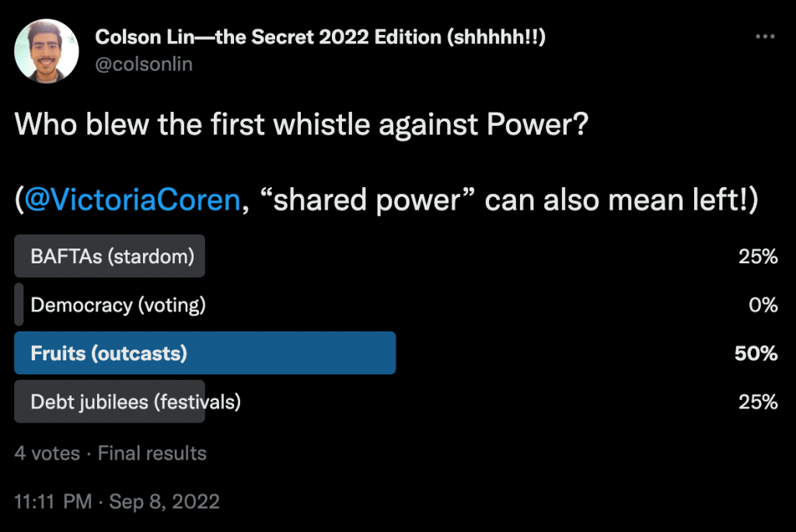This screenshot has width=796, height=532.
Task: Click the 0% result beside Democracy
Action: (763, 305)
